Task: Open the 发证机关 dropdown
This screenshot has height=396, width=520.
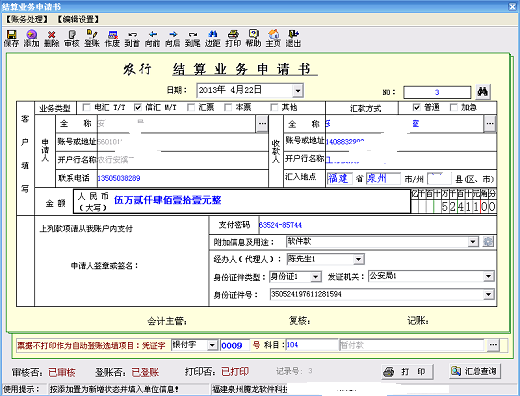Action: (x=488, y=276)
